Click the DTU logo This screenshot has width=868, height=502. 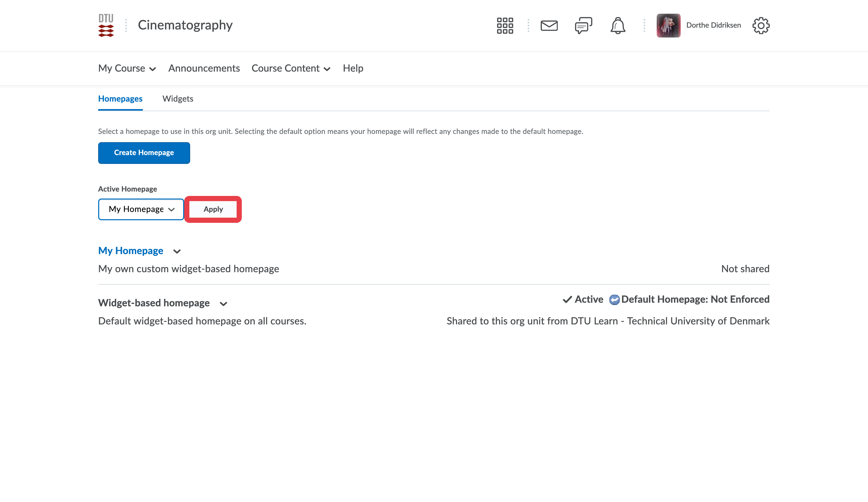point(106,25)
